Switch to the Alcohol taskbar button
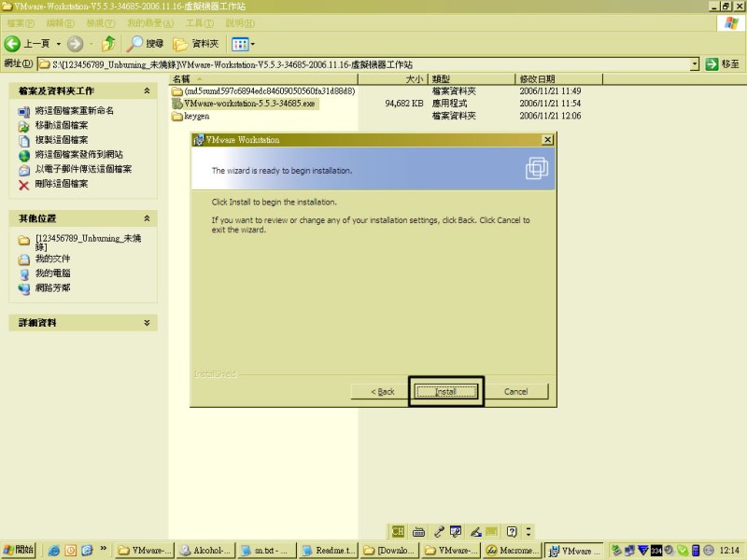This screenshot has width=747, height=560. tap(205, 551)
